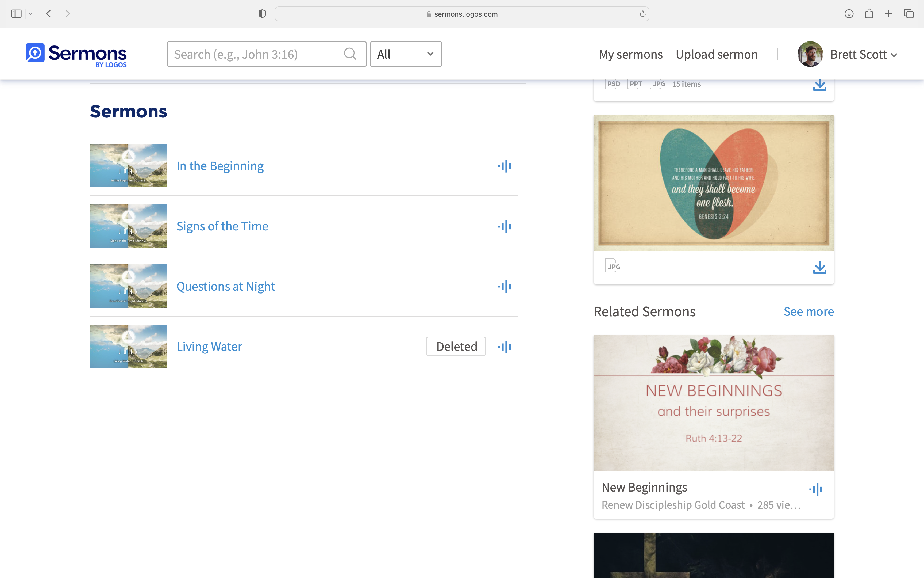This screenshot has height=578, width=924.
Task: Click the JPG file icon under heart image
Action: [x=613, y=266]
